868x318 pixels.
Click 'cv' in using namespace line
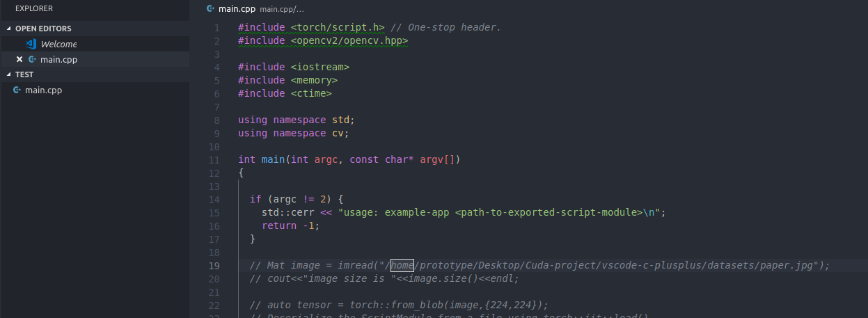point(338,133)
